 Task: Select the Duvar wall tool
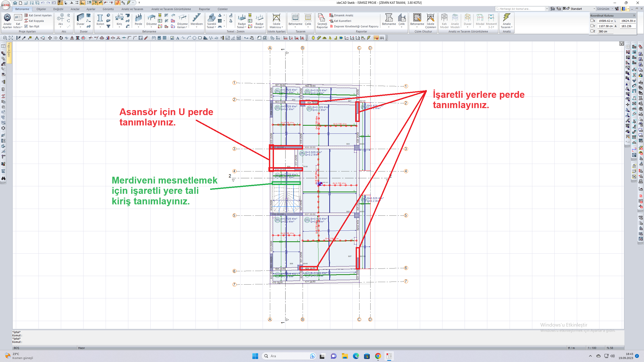click(x=80, y=20)
